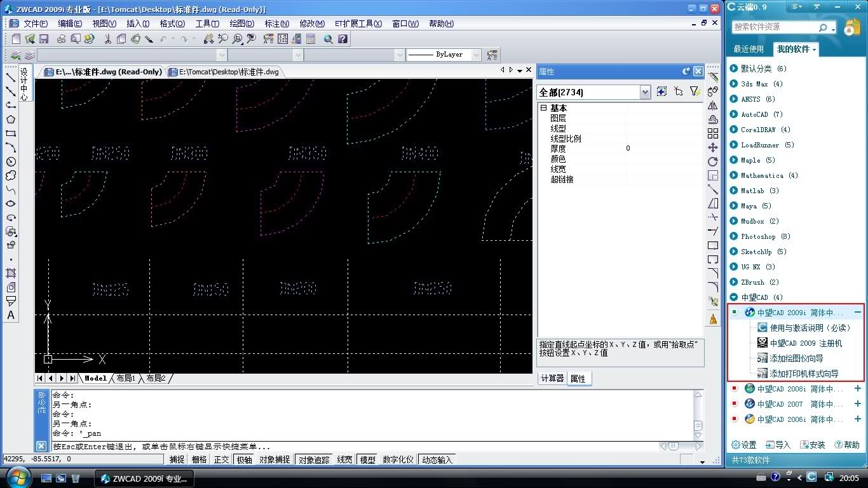
Task: Click the Copy object modify tool
Action: click(713, 91)
